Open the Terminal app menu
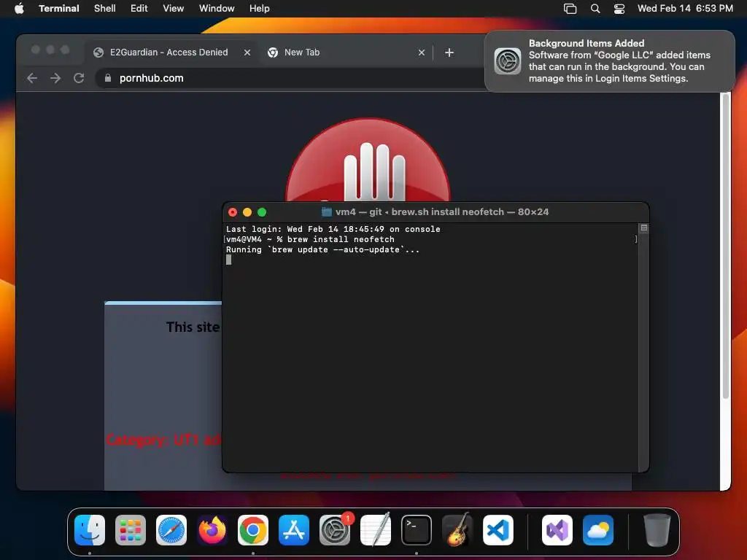The width and height of the screenshot is (747, 560). pos(59,9)
